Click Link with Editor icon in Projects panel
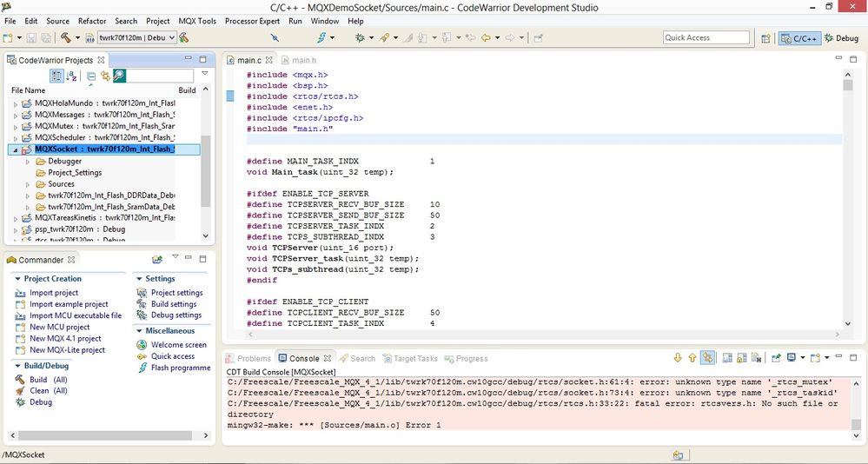The width and height of the screenshot is (868, 464). click(105, 76)
